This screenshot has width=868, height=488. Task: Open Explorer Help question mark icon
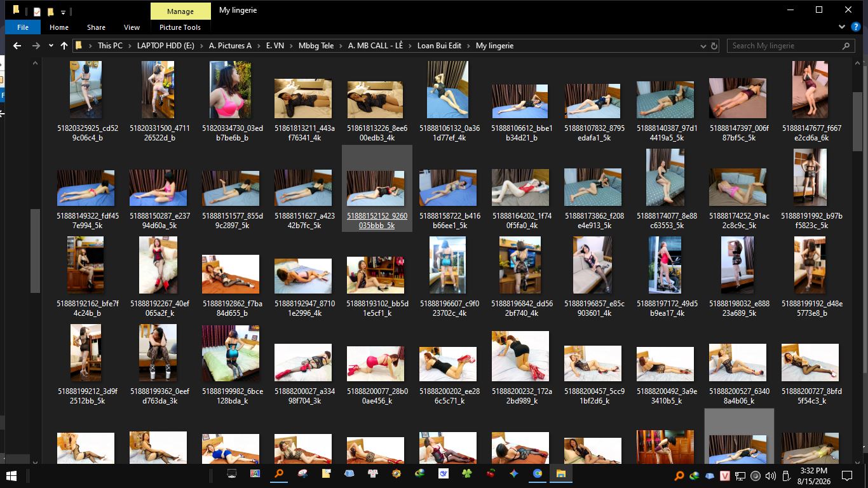click(x=855, y=27)
